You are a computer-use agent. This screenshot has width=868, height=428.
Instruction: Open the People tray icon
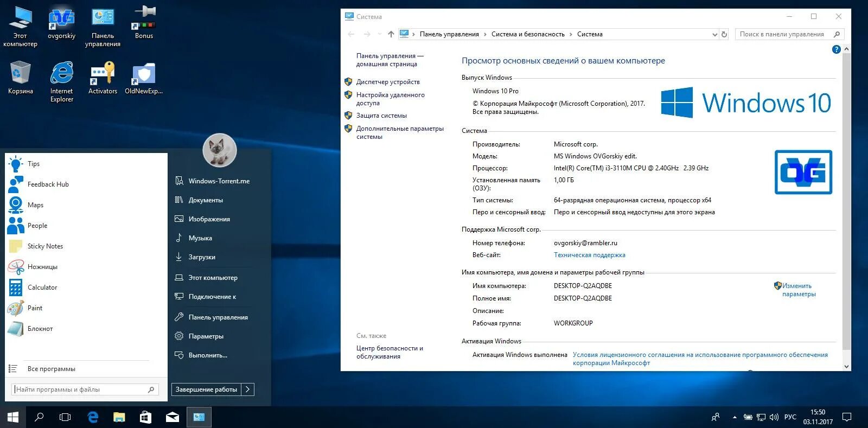[x=716, y=417]
